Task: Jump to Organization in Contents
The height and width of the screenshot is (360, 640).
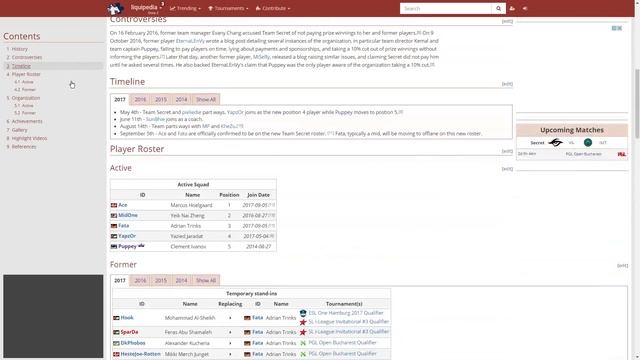Action: [x=26, y=98]
